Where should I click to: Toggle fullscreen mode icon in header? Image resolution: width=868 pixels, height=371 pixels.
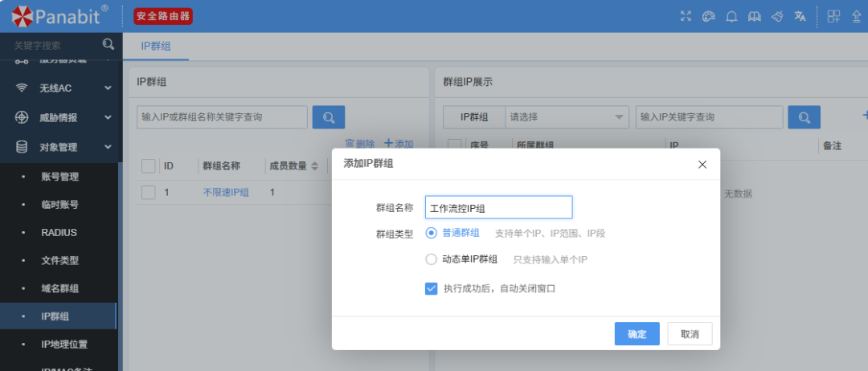coord(686,17)
